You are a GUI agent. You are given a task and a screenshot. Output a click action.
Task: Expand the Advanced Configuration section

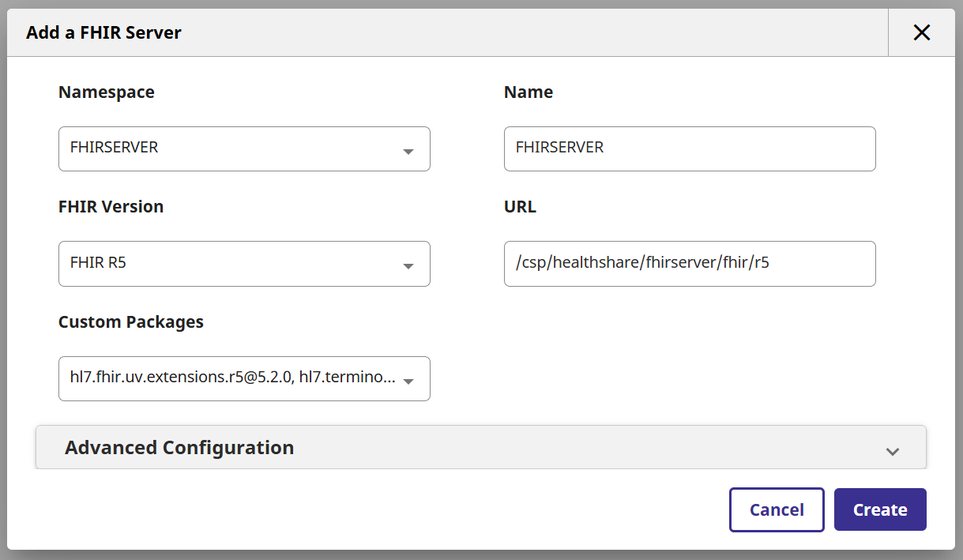474,448
